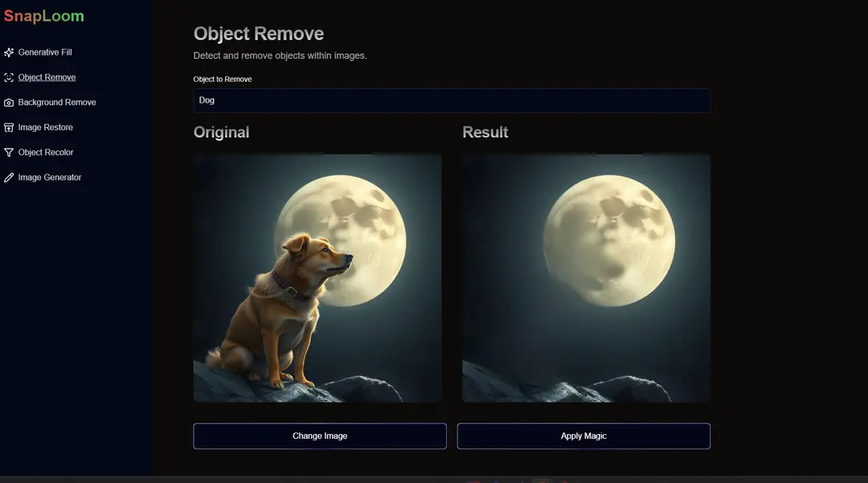Switch to the Image Restore tool
Image resolution: width=868 pixels, height=483 pixels.
pyautogui.click(x=46, y=128)
